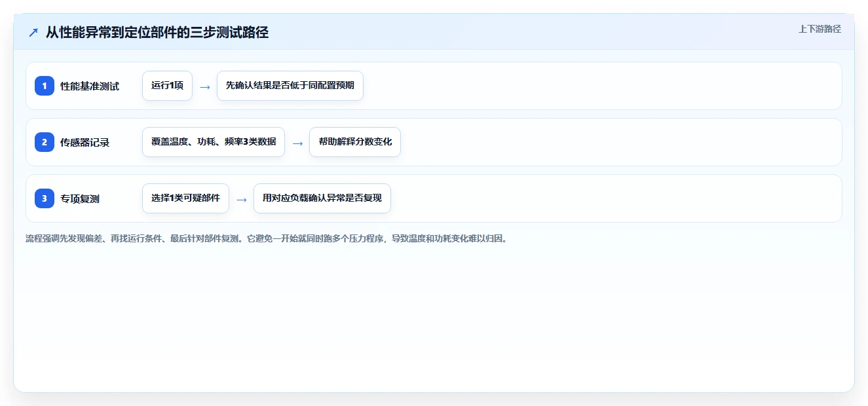Screen dimensions: 868x406
Task: Click the 选择1类可疑部件 chip
Action: pos(185,198)
